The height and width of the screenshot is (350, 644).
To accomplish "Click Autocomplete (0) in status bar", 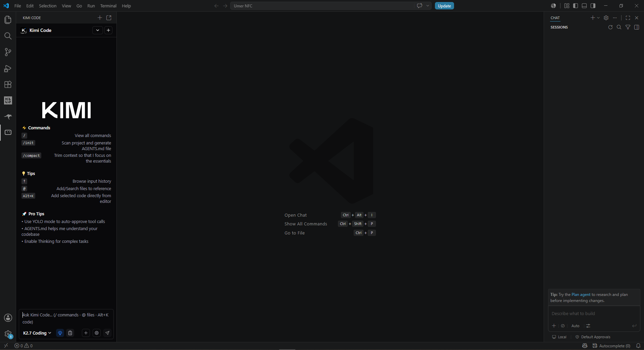I will [611, 346].
